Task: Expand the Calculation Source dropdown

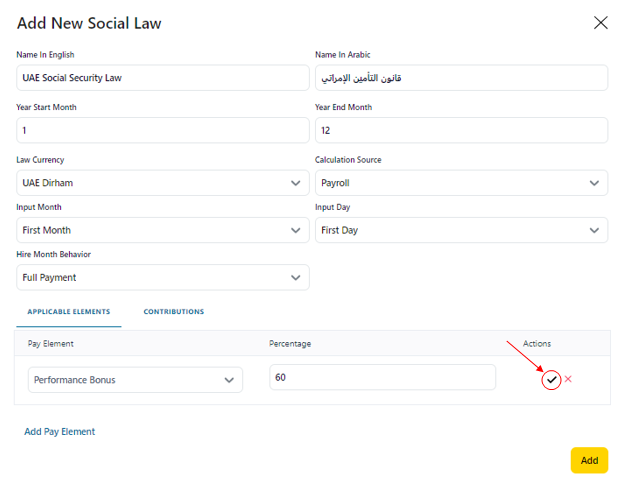Action: pos(460,183)
